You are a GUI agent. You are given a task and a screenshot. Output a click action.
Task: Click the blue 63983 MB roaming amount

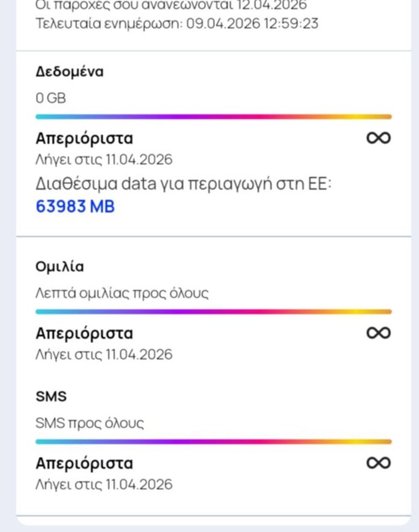75,207
